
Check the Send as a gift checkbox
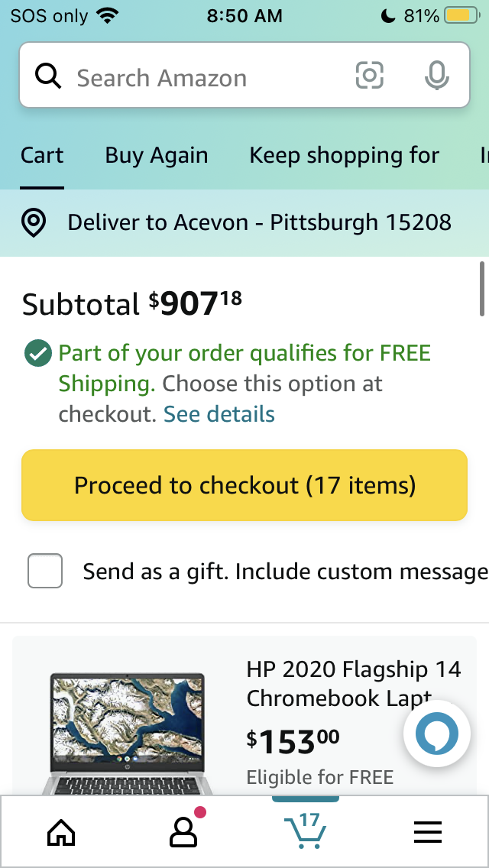pos(45,572)
